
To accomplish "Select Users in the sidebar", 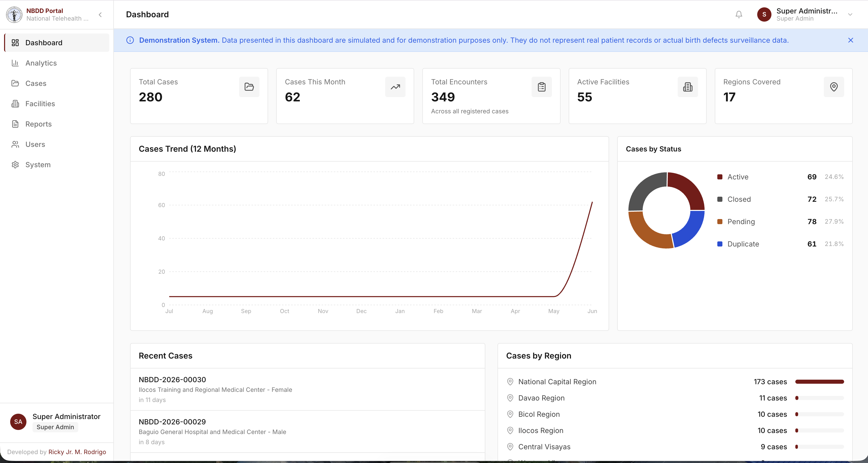I will tap(57, 144).
